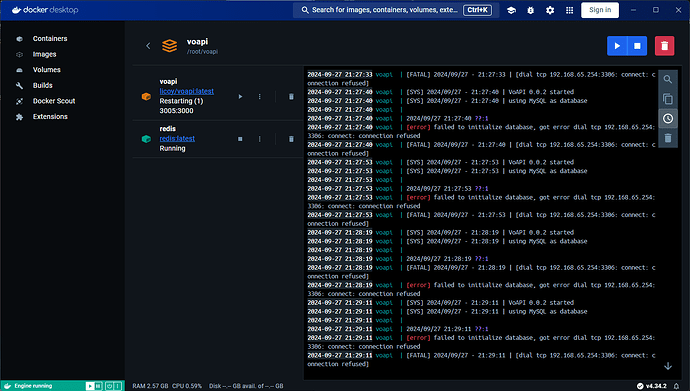Viewport: 690px width, 391px height.
Task: Delete the redis container row
Action: pyautogui.click(x=291, y=139)
